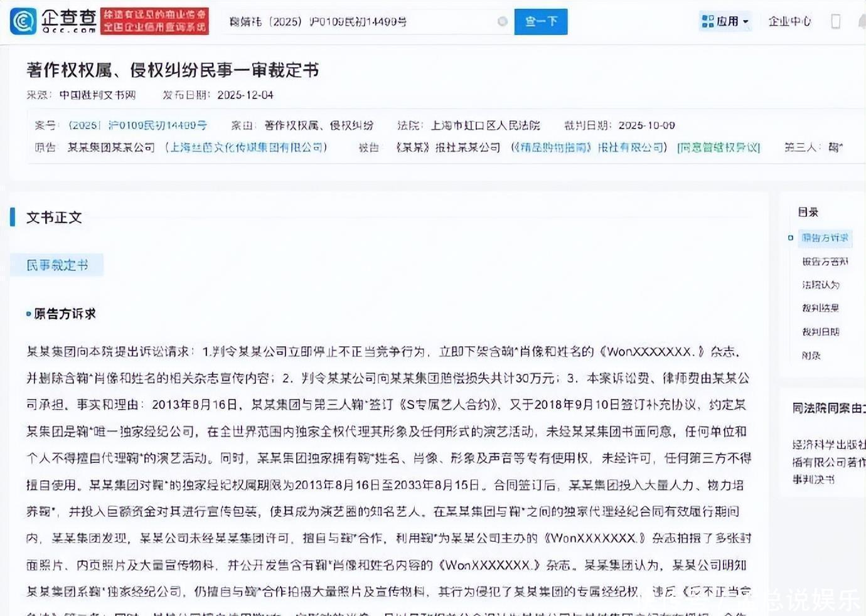Open the mobile phone icon in header

835,21
